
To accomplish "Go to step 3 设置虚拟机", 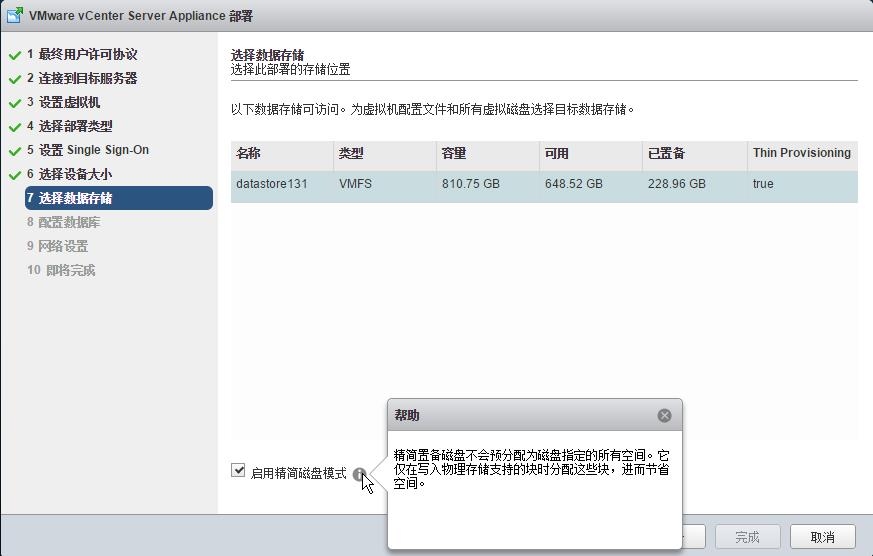I will 63,102.
